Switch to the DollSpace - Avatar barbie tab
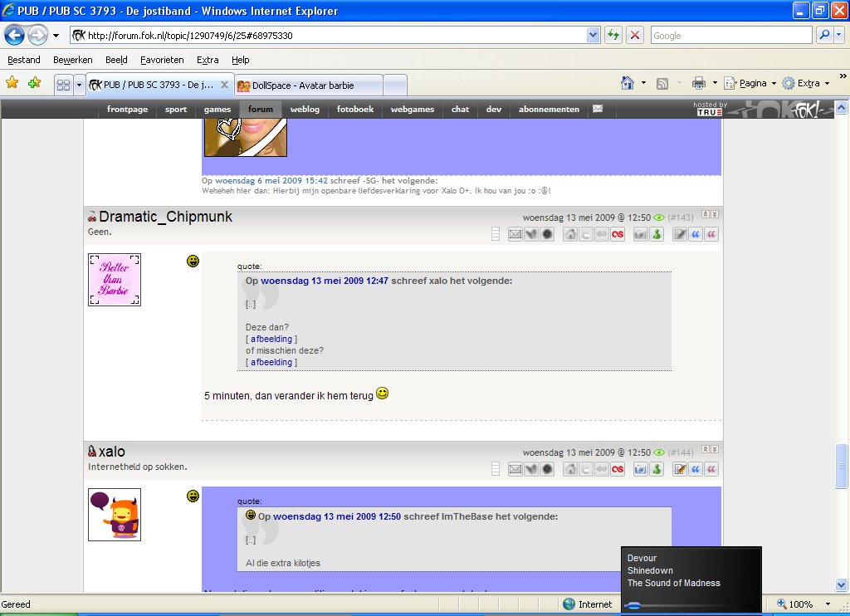 [x=305, y=85]
